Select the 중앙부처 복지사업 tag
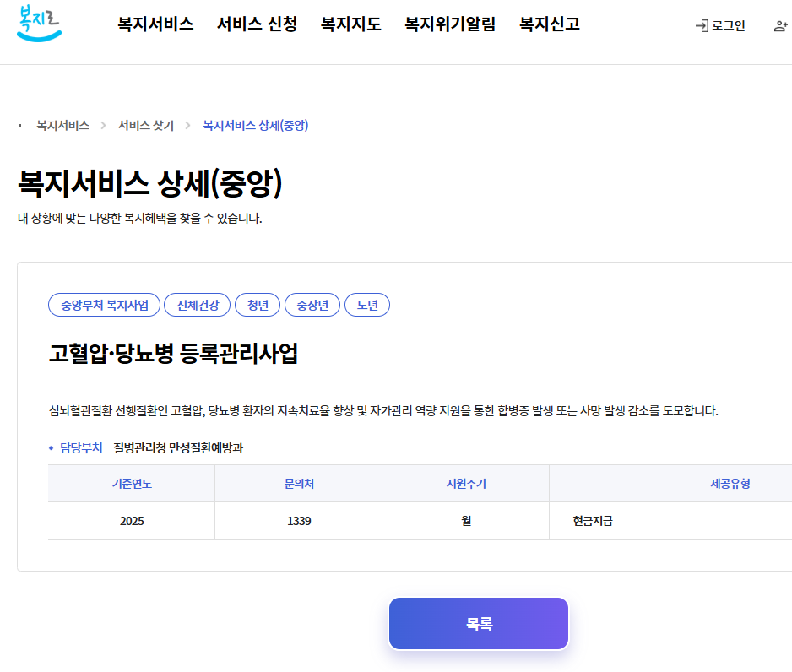 (x=105, y=305)
